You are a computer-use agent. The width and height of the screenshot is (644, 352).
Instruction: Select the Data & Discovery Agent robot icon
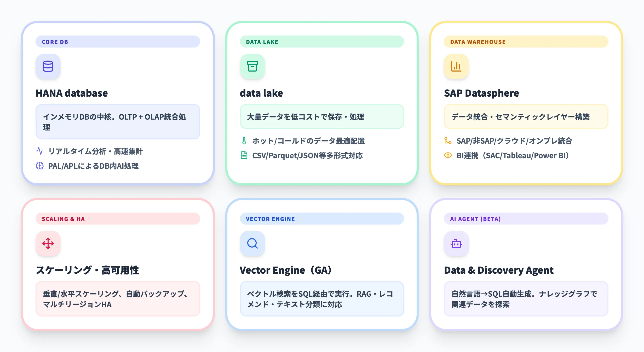[456, 244]
